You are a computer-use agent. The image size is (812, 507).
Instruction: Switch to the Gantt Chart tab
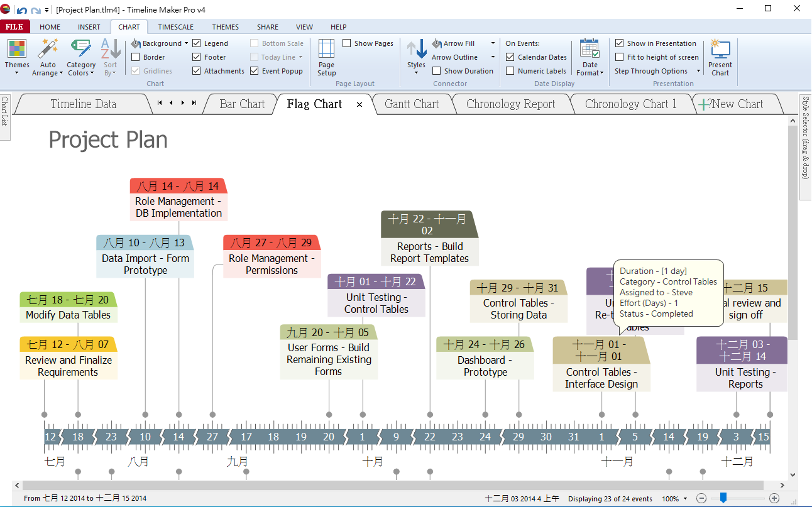412,104
